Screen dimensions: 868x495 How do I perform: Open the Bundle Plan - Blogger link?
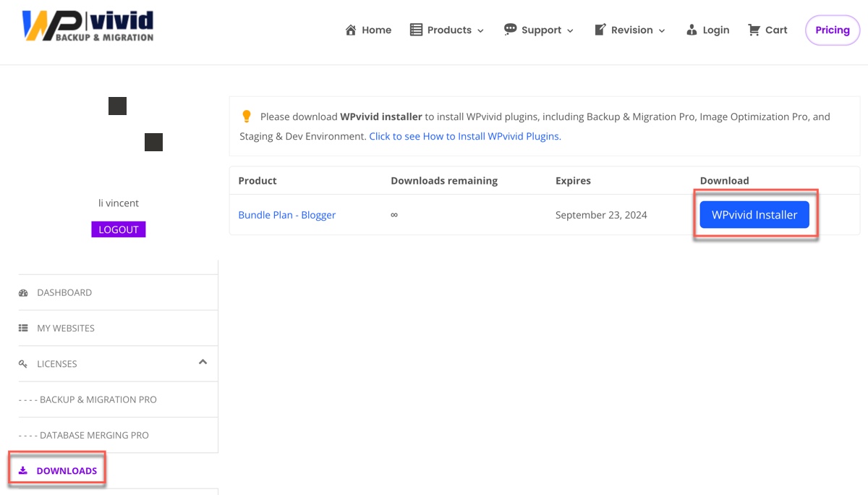pyautogui.click(x=287, y=215)
